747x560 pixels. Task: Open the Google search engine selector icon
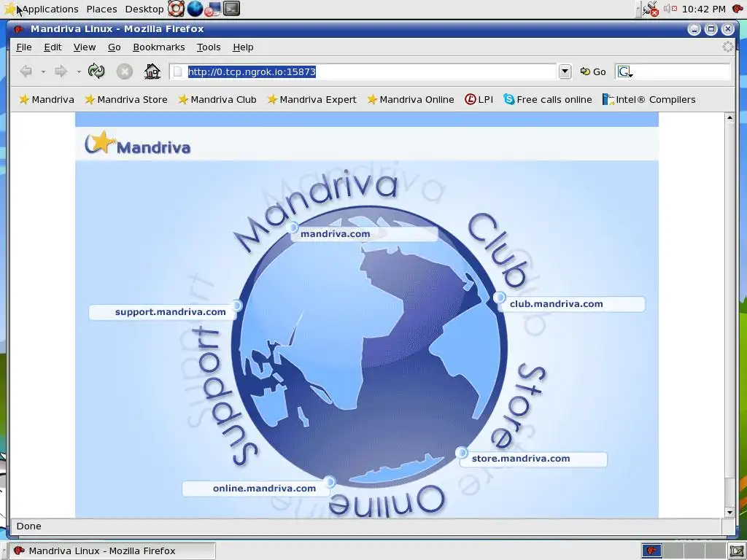tap(625, 72)
